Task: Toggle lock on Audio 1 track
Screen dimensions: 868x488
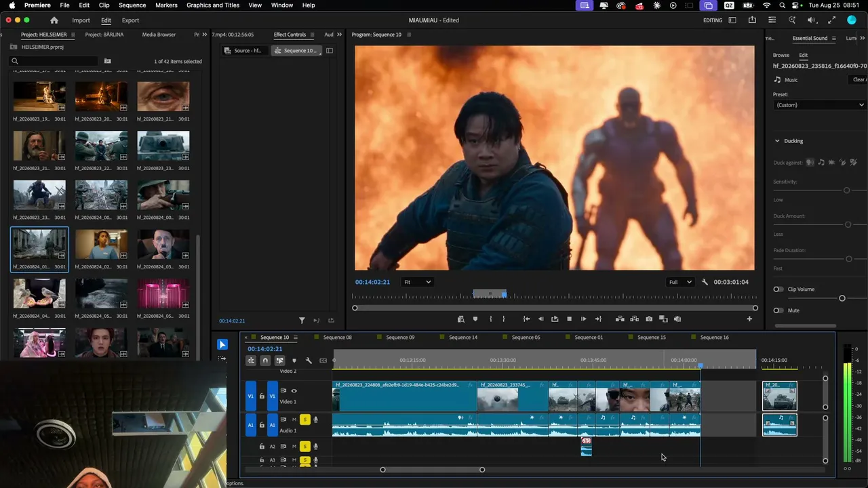Action: [262, 425]
